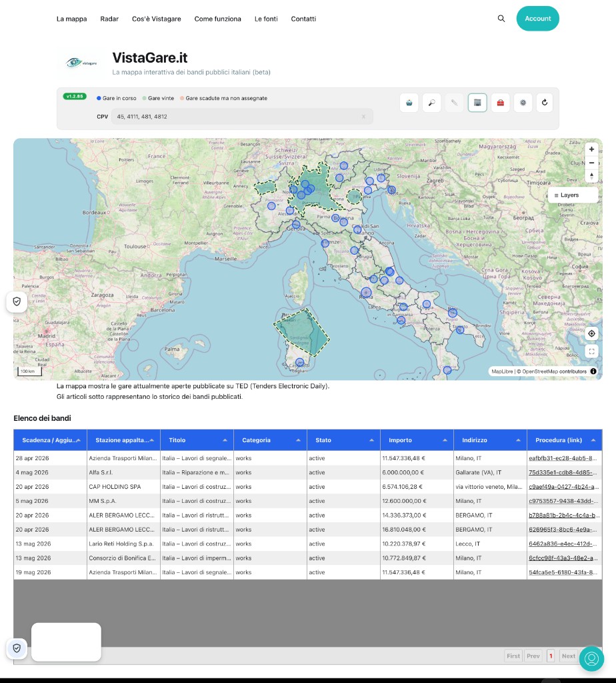This screenshot has width=616, height=683.
Task: Select the highlighted Sardegna region polygon
Action: (301, 333)
